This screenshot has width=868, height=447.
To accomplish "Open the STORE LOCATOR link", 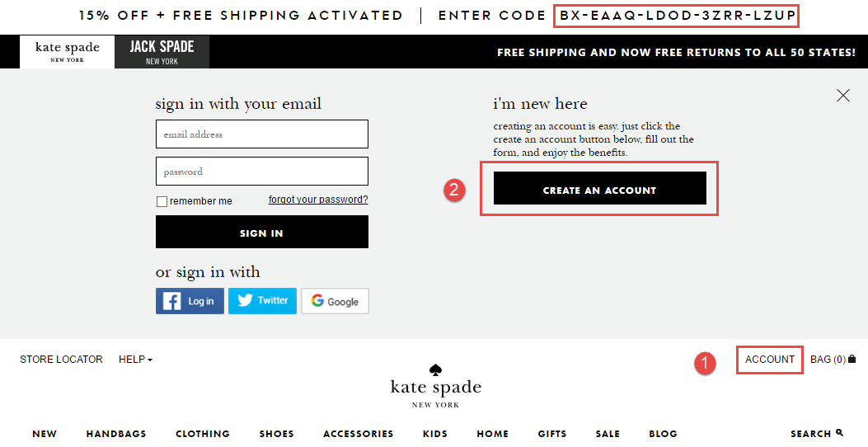I will point(62,360).
